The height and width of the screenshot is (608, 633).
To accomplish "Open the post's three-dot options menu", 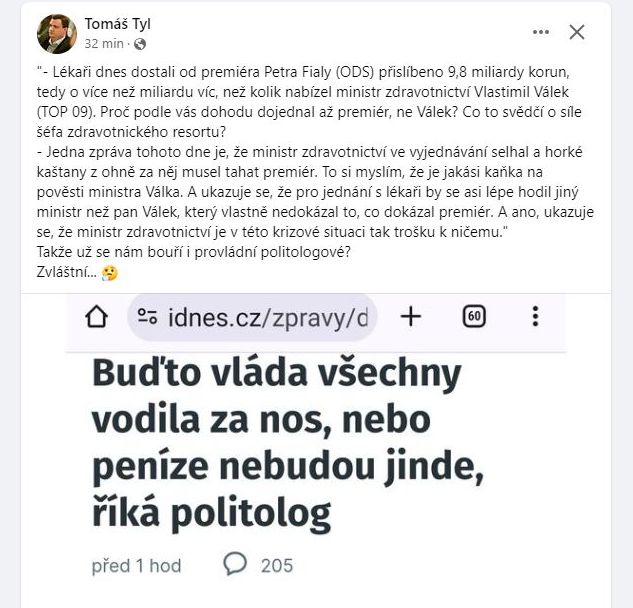I will pos(541,32).
